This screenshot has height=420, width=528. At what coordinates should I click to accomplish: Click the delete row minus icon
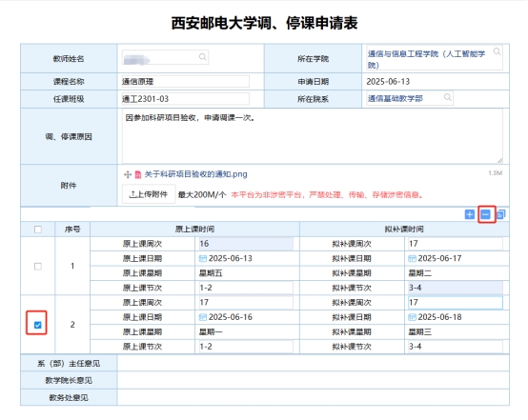point(485,214)
